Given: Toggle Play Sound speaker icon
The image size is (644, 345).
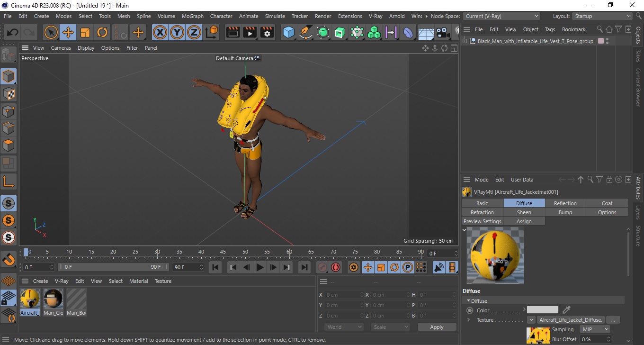Looking at the screenshot, I should (x=439, y=267).
